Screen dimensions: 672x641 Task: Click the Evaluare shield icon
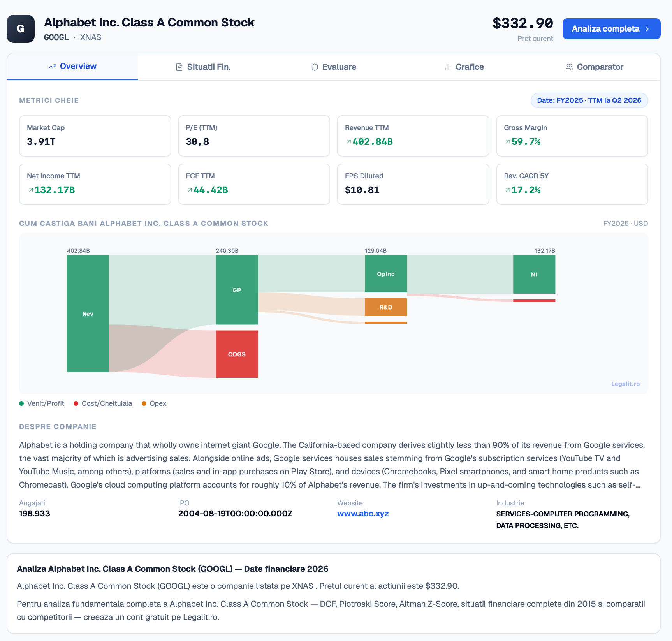tap(315, 67)
